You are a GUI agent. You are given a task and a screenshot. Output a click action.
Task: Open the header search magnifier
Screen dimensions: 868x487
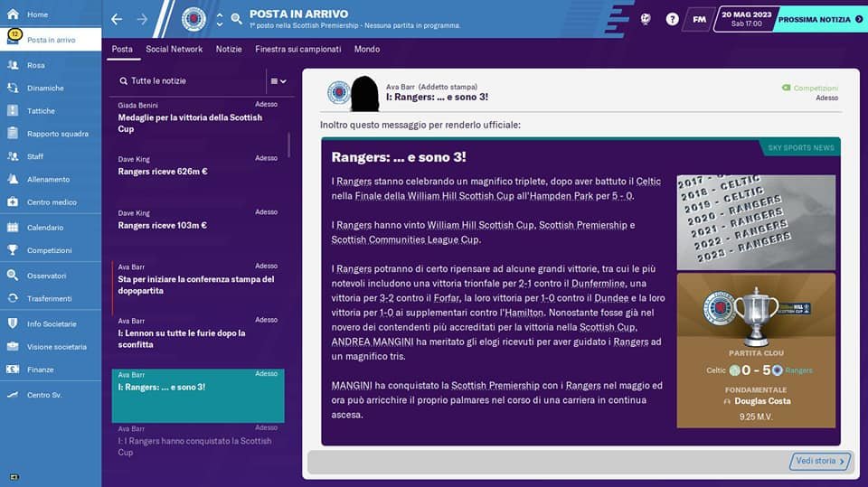[x=236, y=19]
